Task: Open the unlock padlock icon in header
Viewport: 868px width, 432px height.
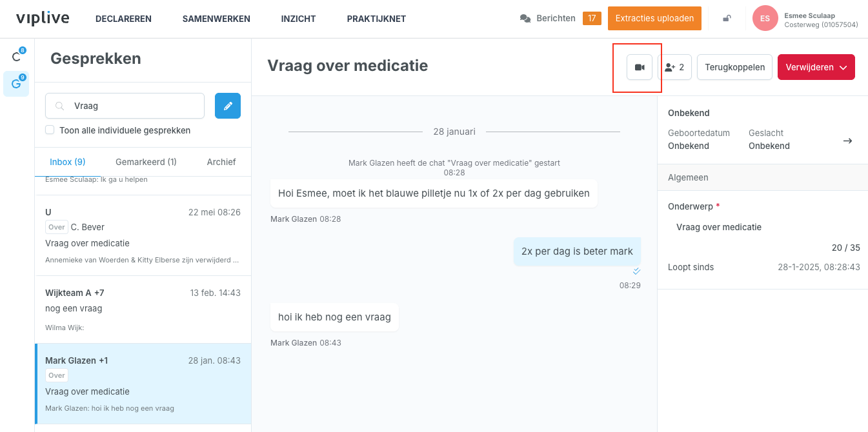Action: pyautogui.click(x=727, y=19)
